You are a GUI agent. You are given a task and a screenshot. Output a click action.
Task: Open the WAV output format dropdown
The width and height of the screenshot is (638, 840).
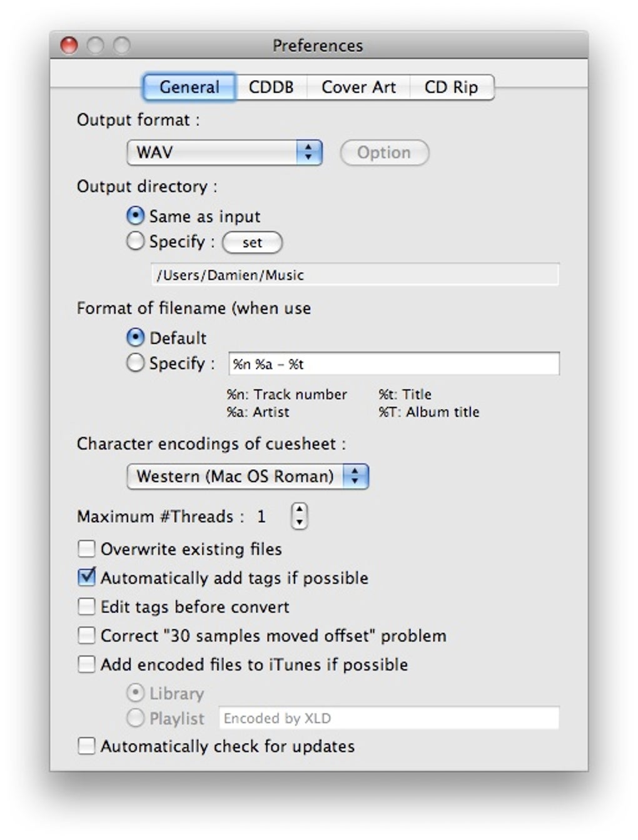point(225,153)
